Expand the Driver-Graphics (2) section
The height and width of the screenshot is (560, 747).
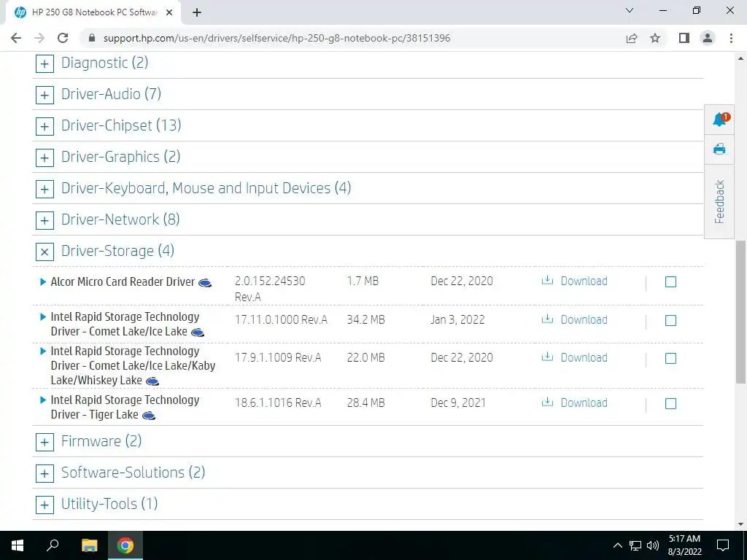[x=44, y=158]
